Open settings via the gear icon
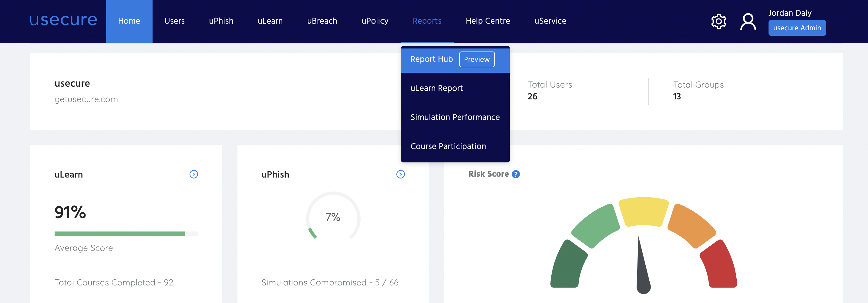 coord(718,21)
